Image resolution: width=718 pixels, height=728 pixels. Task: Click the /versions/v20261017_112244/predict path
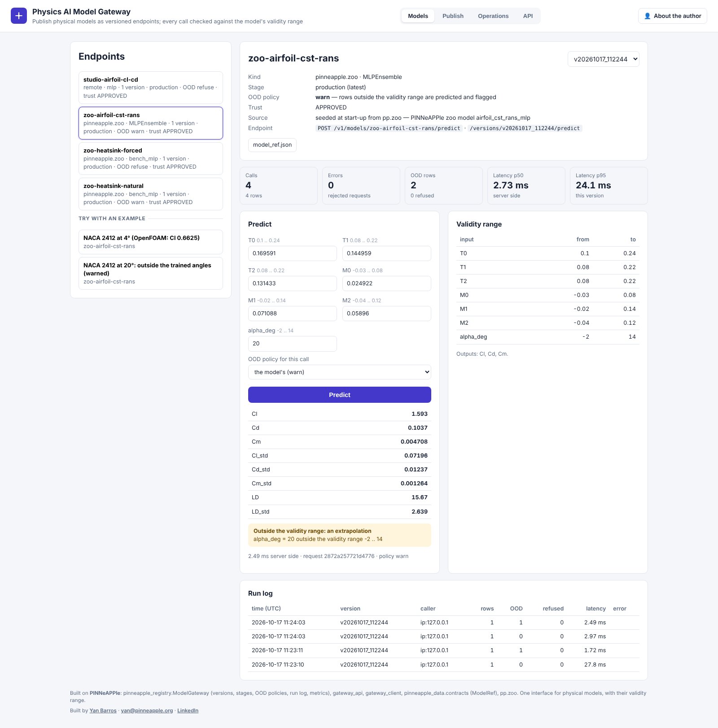[525, 128]
